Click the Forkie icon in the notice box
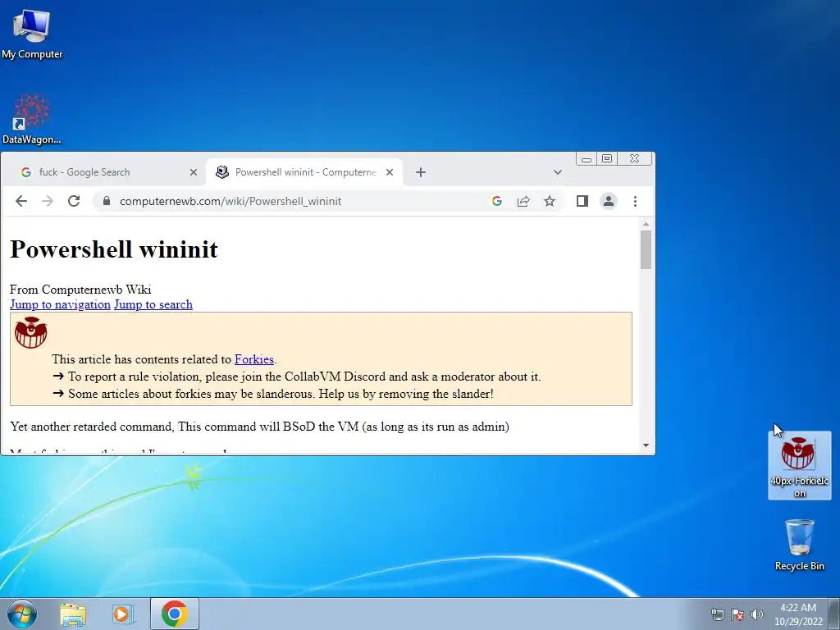The height and width of the screenshot is (630, 840). [30, 333]
